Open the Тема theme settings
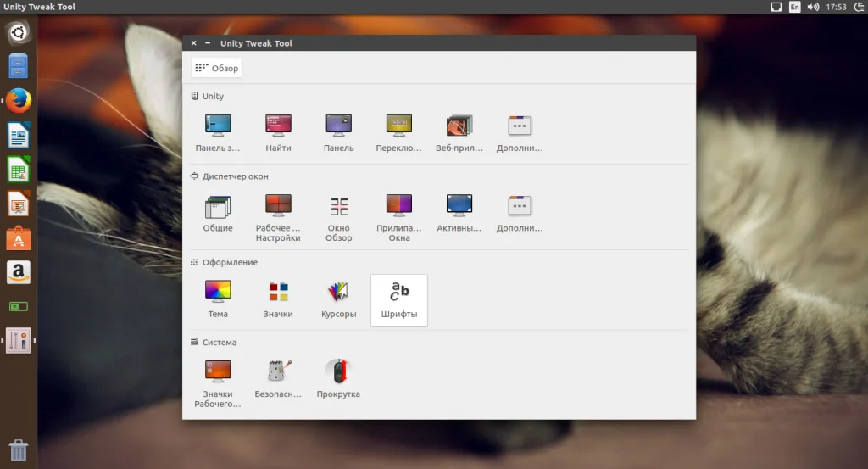Viewport: 868px width, 469px height. tap(218, 299)
